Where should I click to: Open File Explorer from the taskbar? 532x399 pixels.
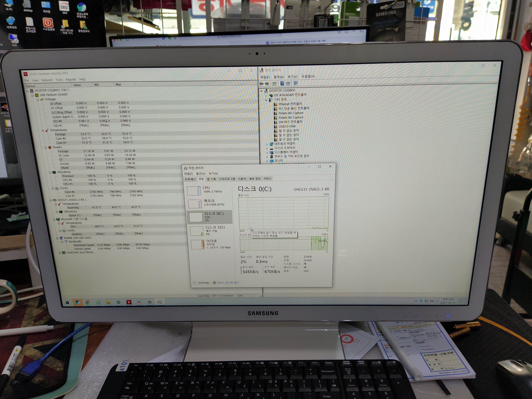point(108,303)
